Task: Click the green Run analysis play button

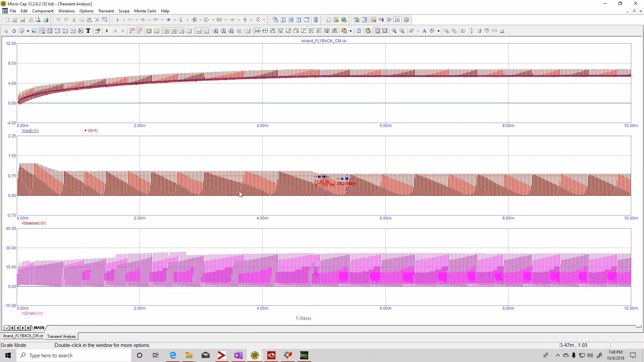Action: 107,31
